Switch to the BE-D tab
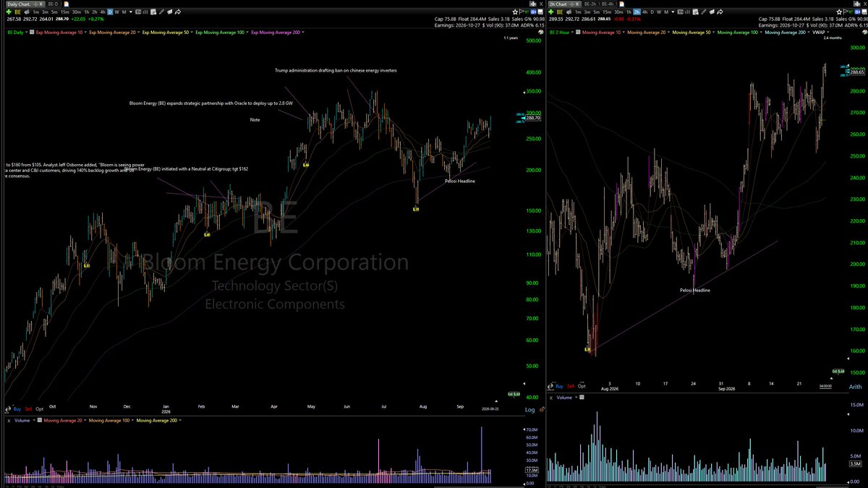 [x=54, y=4]
